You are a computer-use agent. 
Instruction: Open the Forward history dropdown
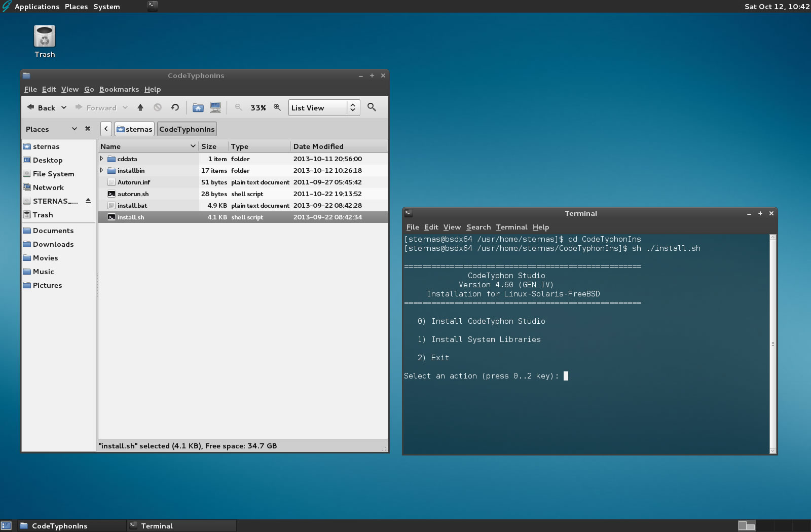125,107
